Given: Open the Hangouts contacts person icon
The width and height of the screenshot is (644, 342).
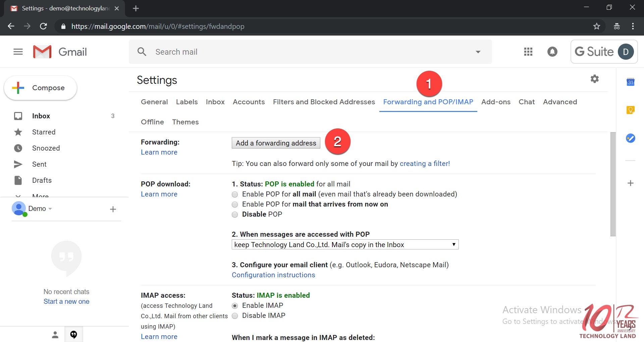Looking at the screenshot, I should (55, 334).
